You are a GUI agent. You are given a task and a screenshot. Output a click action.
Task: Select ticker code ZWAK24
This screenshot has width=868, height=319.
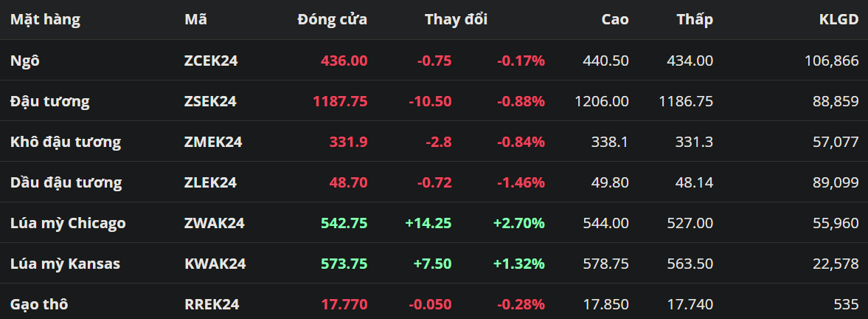click(214, 223)
